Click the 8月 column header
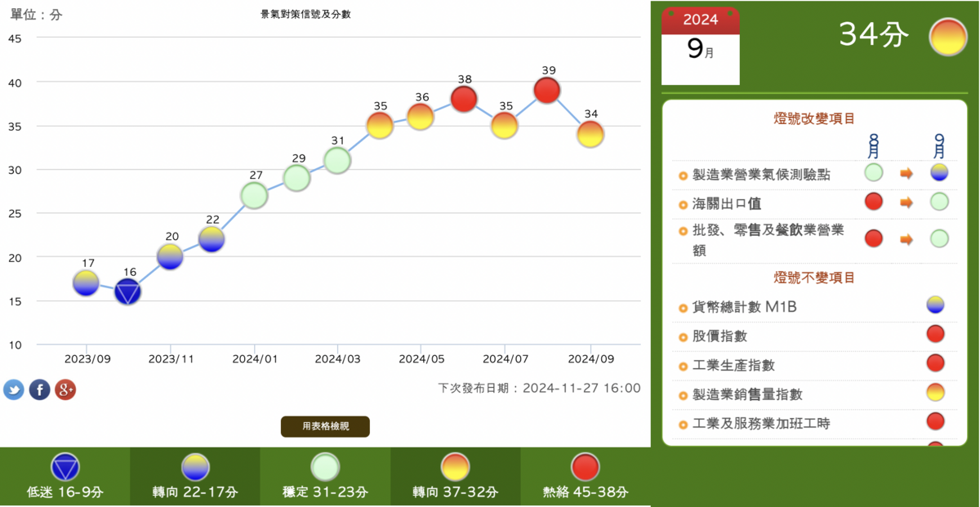The width and height of the screenshot is (980, 507). tap(874, 145)
